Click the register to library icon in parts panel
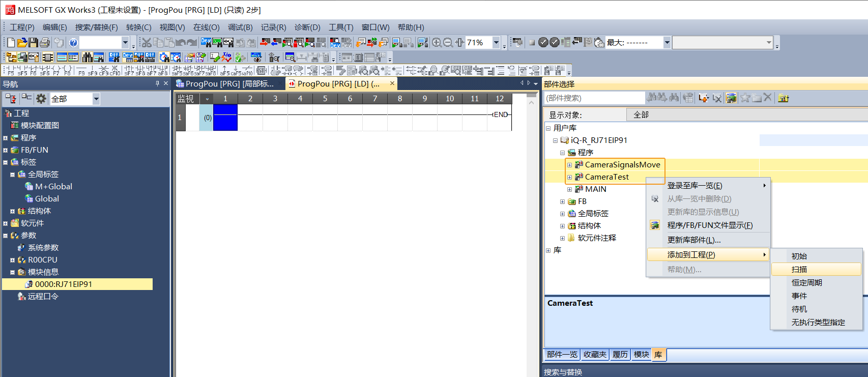The width and height of the screenshot is (868, 377). click(704, 98)
